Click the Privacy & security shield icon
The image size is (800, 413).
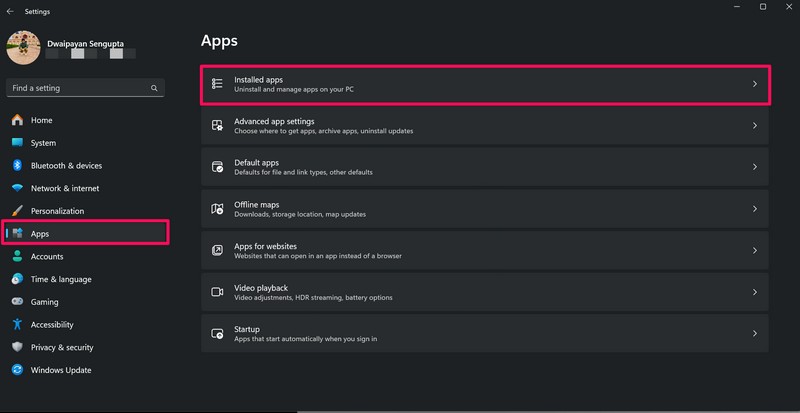pyautogui.click(x=17, y=347)
